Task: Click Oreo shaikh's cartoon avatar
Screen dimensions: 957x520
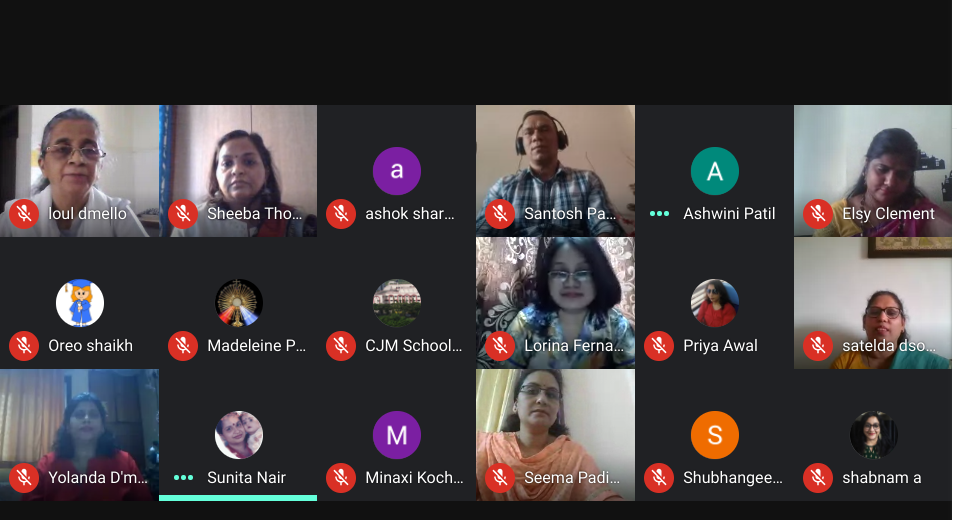Action: point(80,303)
